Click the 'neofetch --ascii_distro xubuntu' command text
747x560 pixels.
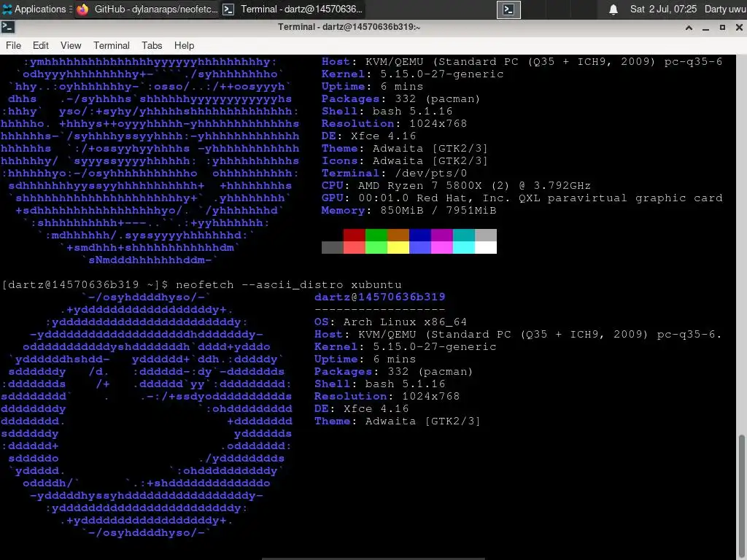pos(289,285)
